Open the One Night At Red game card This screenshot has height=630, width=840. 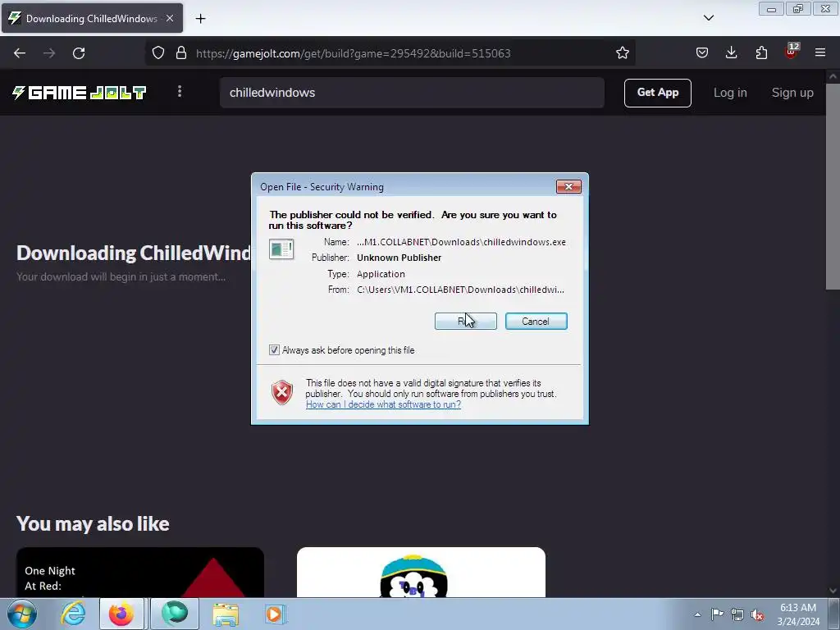point(139,572)
